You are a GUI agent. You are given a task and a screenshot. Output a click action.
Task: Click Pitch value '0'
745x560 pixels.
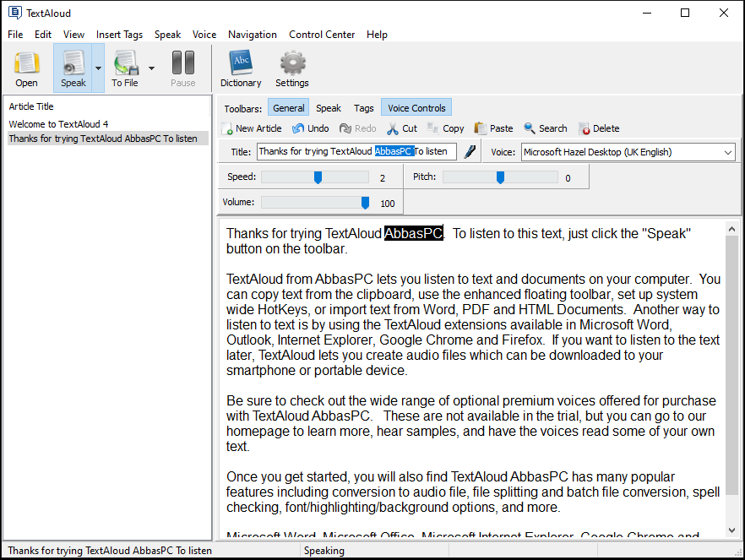pyautogui.click(x=568, y=178)
